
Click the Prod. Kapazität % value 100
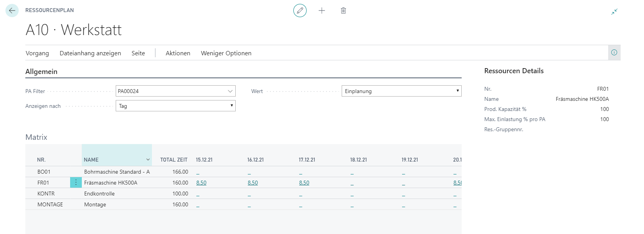604,109
